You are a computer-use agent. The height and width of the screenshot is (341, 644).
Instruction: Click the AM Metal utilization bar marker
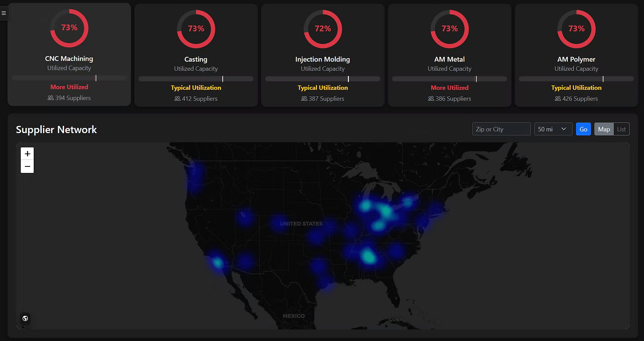[476, 79]
